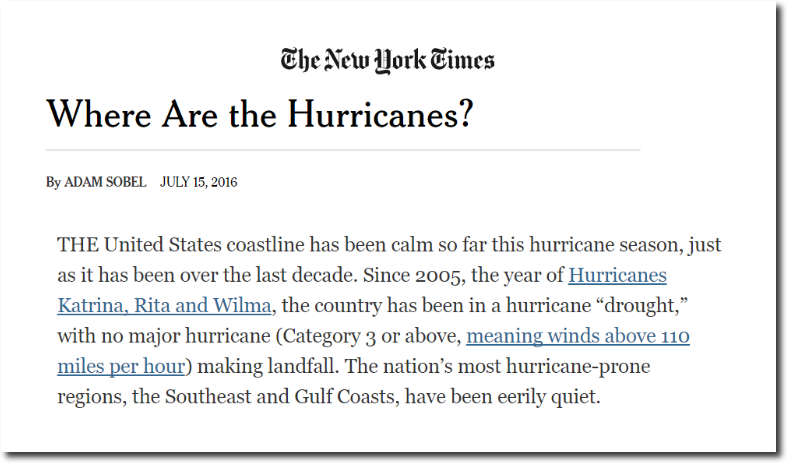787x463 pixels.
Task: Click the year "2005" in the paragraph
Action: pyautogui.click(x=438, y=276)
